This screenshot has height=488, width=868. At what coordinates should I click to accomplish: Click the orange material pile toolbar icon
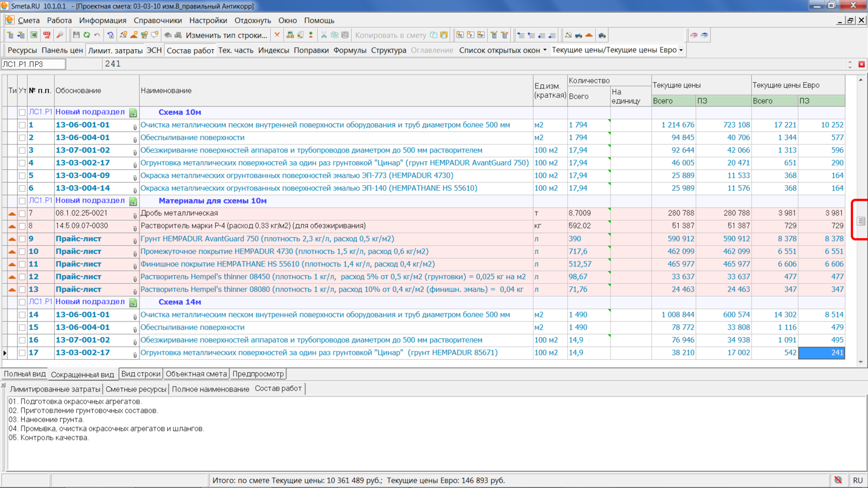589,35
